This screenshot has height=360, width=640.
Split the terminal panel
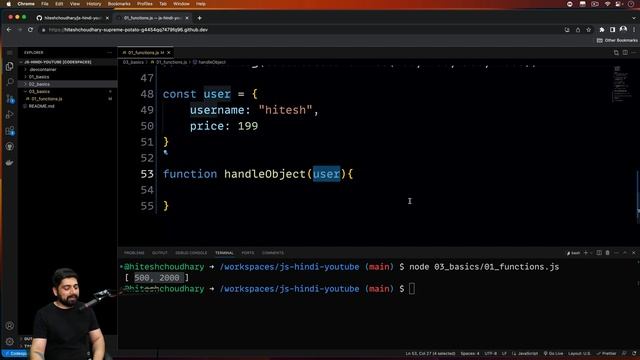pyautogui.click(x=599, y=253)
